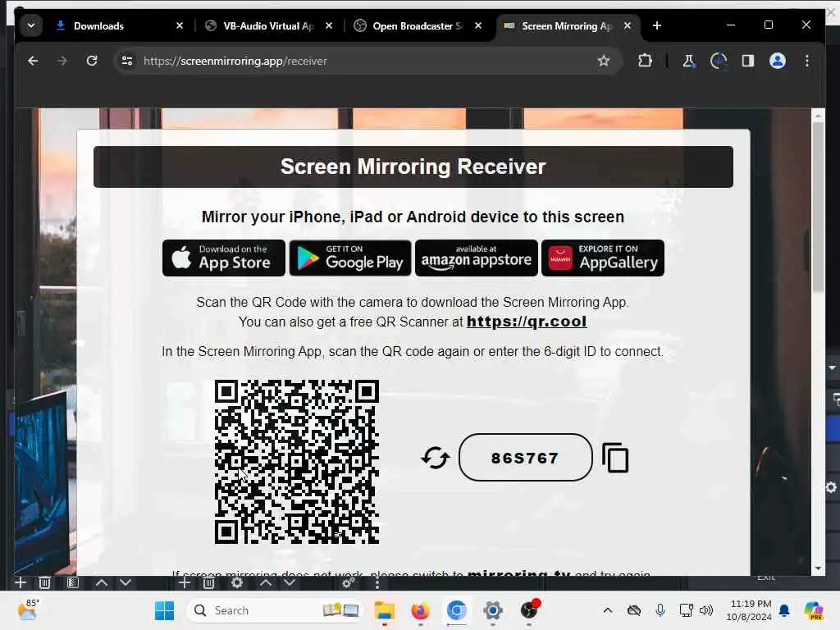The image size is (840, 630).
Task: Select the Screen Mirroring App tab
Action: pos(567,25)
